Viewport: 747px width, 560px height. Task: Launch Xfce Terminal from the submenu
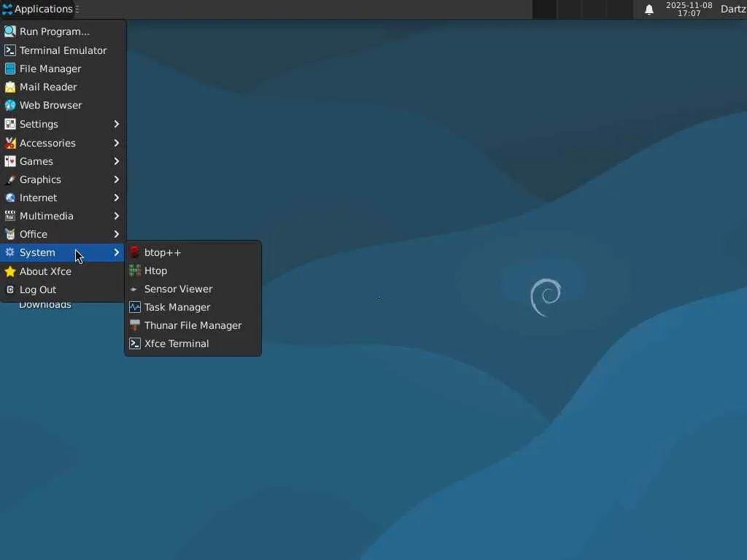tap(193, 343)
